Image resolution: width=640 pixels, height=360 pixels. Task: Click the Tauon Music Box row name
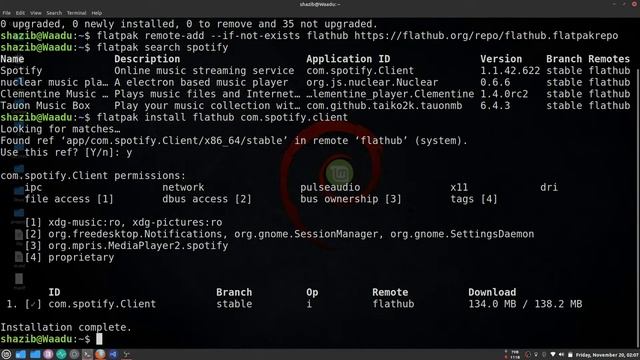[45, 105]
